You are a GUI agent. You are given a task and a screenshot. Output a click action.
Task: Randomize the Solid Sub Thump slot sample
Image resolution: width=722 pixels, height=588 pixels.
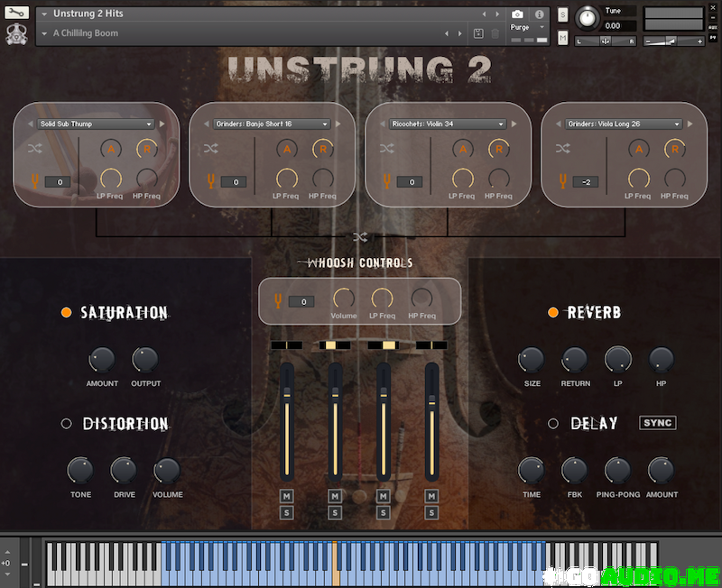(x=35, y=148)
